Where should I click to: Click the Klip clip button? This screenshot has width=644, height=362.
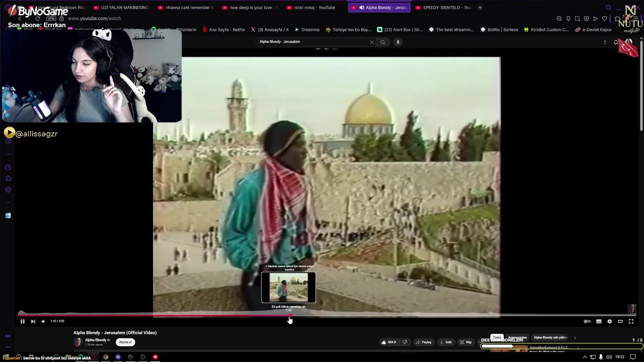point(466,342)
